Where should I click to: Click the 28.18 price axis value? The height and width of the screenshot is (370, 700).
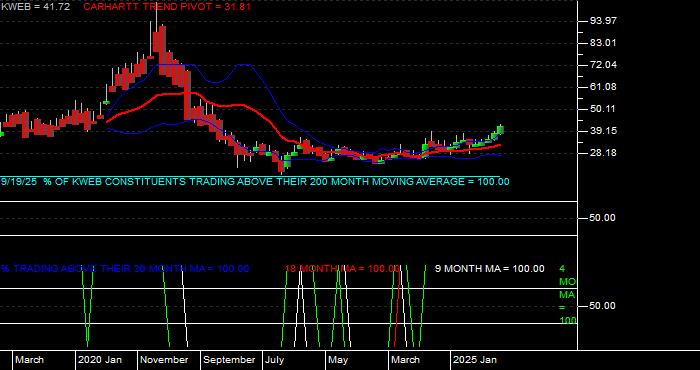[604, 153]
